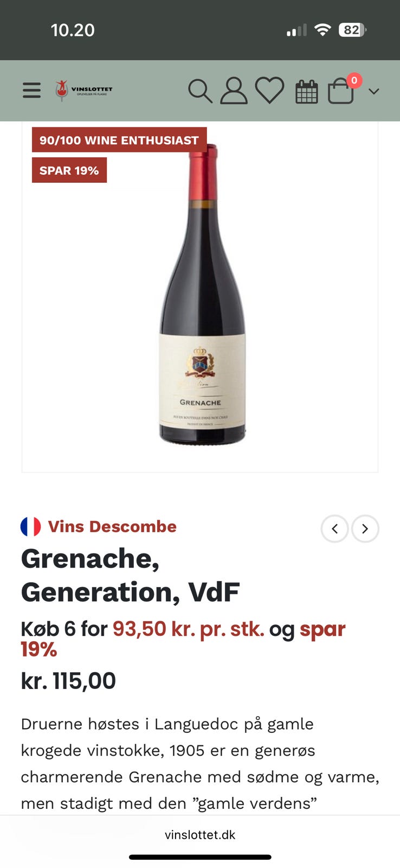Tap the vinslottet.dk address bar
Viewport: 400px width, 868px height.
click(x=200, y=834)
